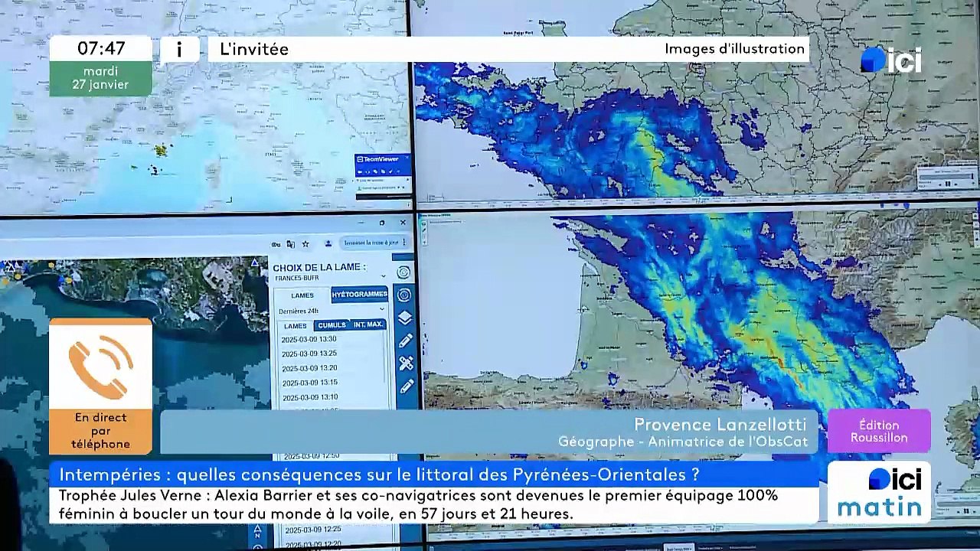The height and width of the screenshot is (551, 980).
Task: Click the password key icon in address bar
Action: [x=276, y=244]
